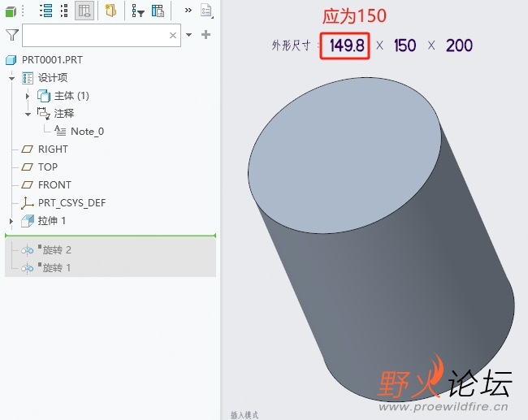The height and width of the screenshot is (420, 528).
Task: Click the PRT_CSYS_DEF axis icon
Action: pos(28,203)
